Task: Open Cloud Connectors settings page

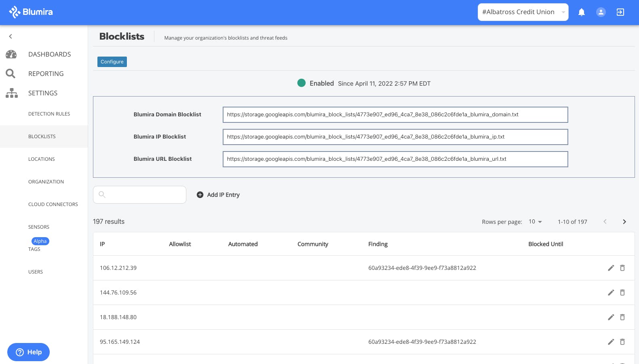Action: 53,204
